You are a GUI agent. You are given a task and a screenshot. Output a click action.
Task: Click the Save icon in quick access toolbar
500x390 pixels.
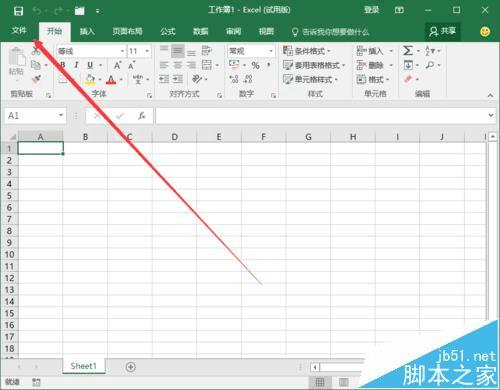[x=18, y=11]
